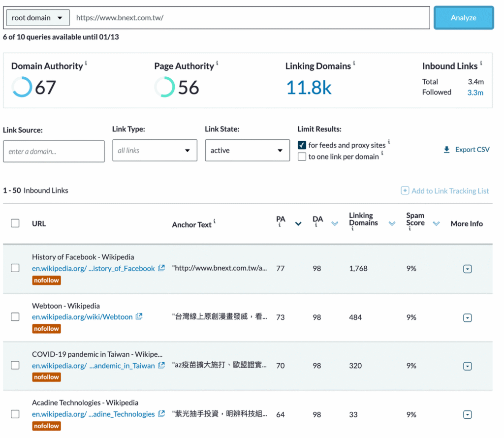Expand More Info for Webtoon row
Image resolution: width=504 pixels, height=438 pixels.
point(468,318)
